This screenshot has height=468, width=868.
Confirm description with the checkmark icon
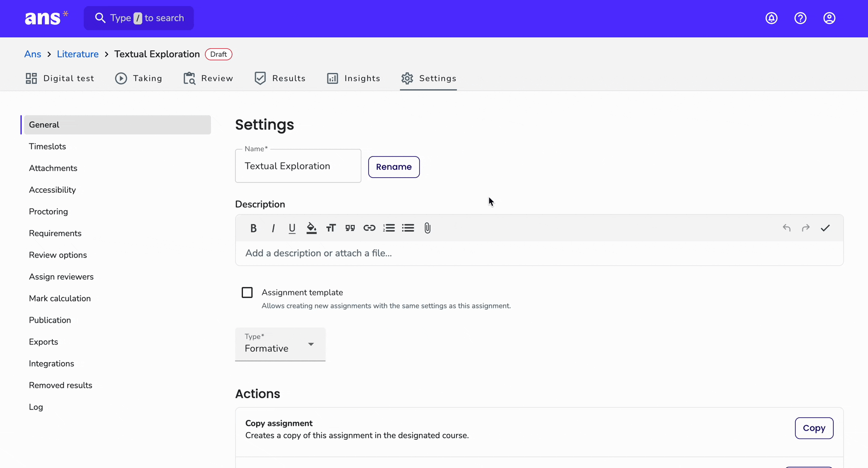pyautogui.click(x=825, y=228)
